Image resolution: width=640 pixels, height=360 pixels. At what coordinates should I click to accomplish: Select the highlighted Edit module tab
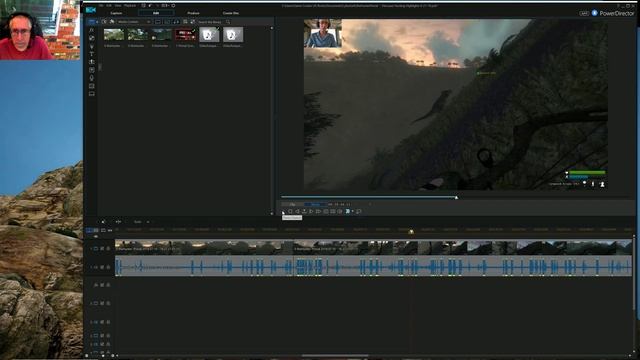156,13
